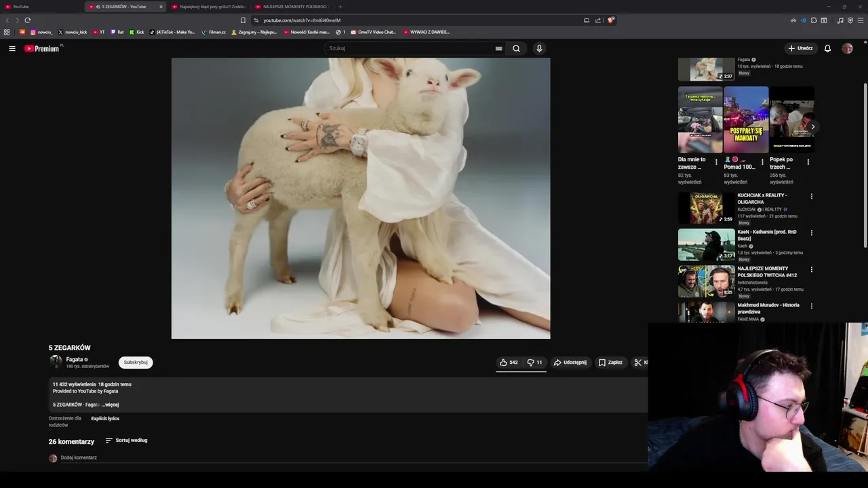Go to the YouTube Premium home logo
This screenshot has width=868, height=488.
tap(43, 48)
